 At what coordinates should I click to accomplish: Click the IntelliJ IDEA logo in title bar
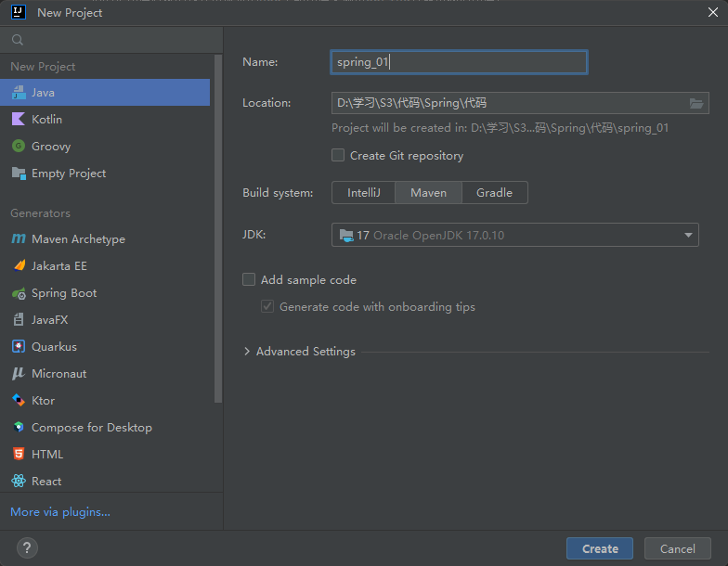point(19,12)
